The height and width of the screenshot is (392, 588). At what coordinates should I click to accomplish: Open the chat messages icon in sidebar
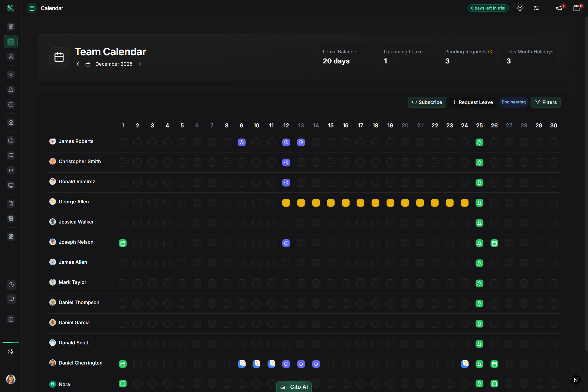click(11, 155)
